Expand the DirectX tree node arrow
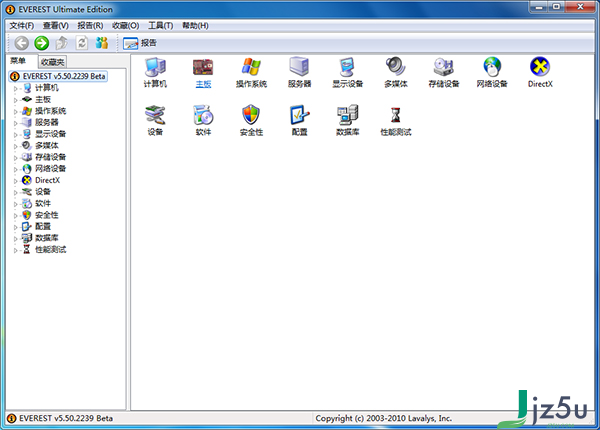 click(x=16, y=181)
